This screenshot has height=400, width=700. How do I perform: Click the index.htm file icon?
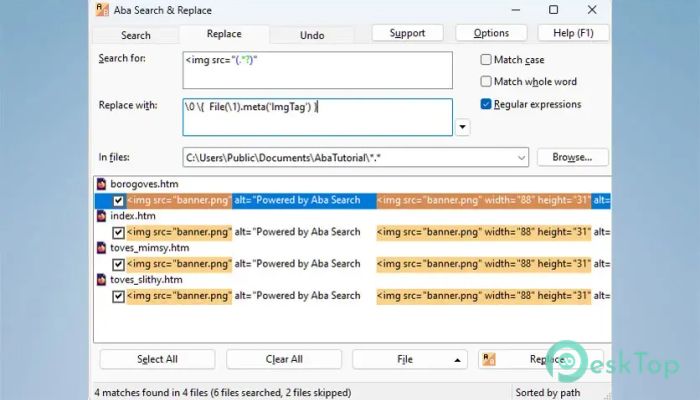(101, 216)
